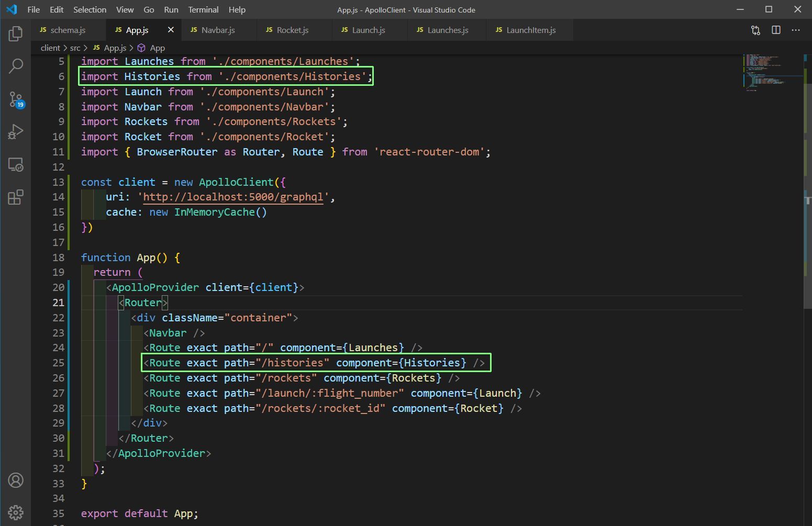Click 'function' keyword on line 18
Image resolution: width=812 pixels, height=526 pixels.
pos(106,258)
